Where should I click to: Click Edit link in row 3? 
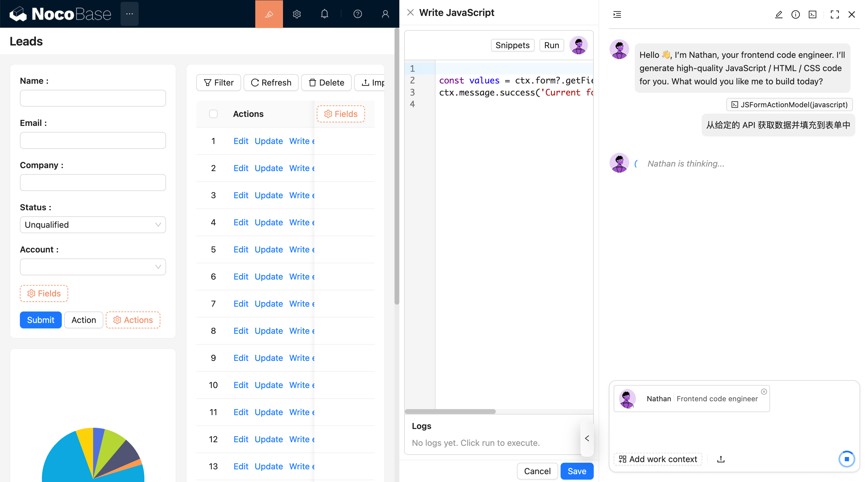pos(241,195)
